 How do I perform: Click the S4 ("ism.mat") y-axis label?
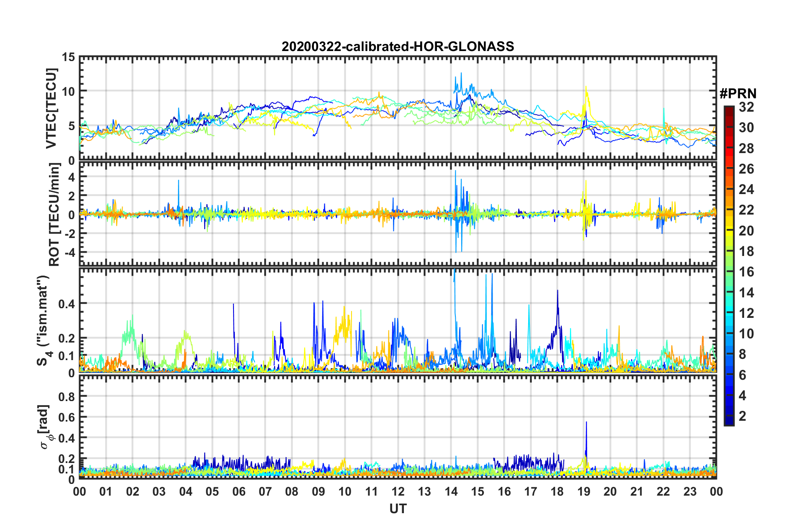(43, 320)
